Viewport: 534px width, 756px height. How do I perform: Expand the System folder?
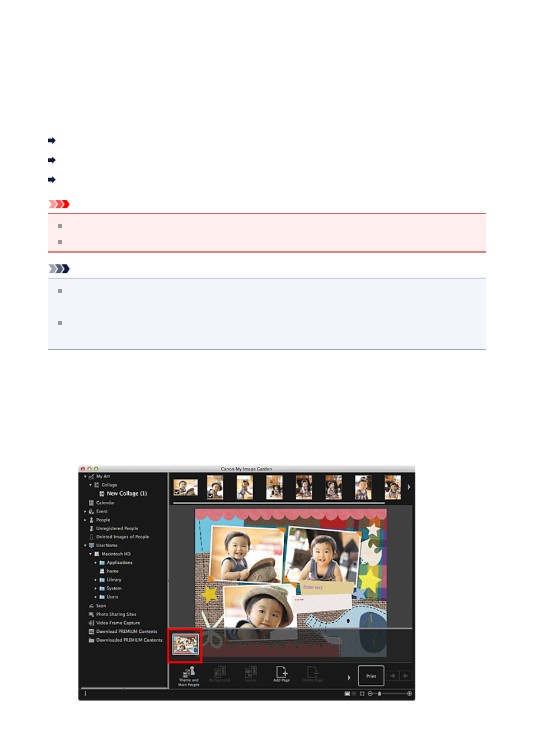click(96, 589)
